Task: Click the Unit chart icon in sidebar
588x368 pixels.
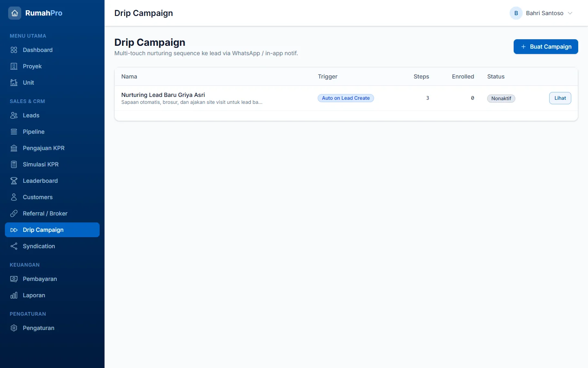Action: tap(14, 83)
